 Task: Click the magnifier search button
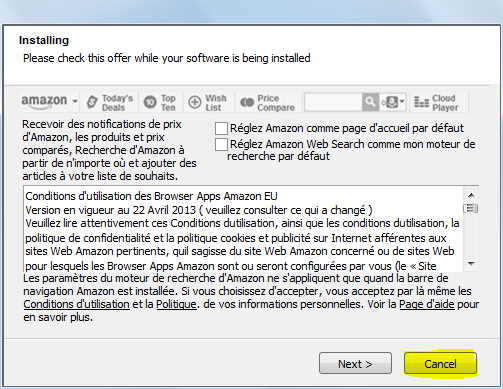pyautogui.click(x=370, y=102)
